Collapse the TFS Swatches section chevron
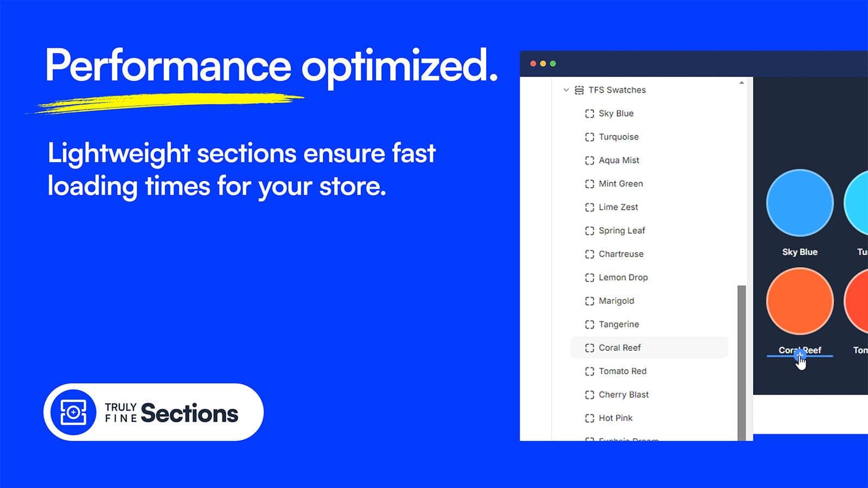 566,90
